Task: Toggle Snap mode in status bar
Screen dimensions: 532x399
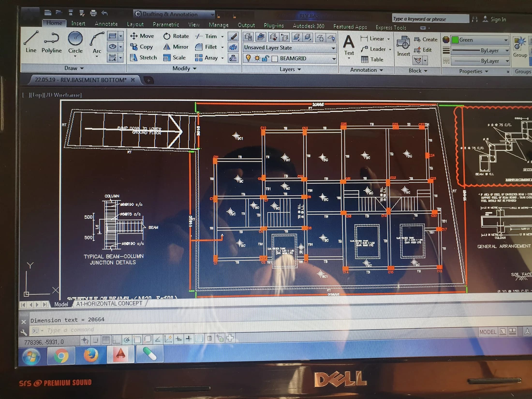Action: [96, 340]
